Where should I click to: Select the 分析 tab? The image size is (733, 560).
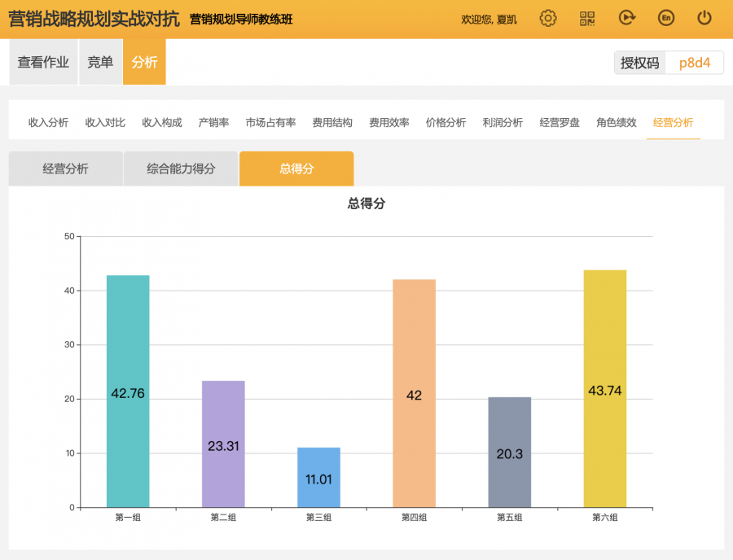tap(144, 62)
